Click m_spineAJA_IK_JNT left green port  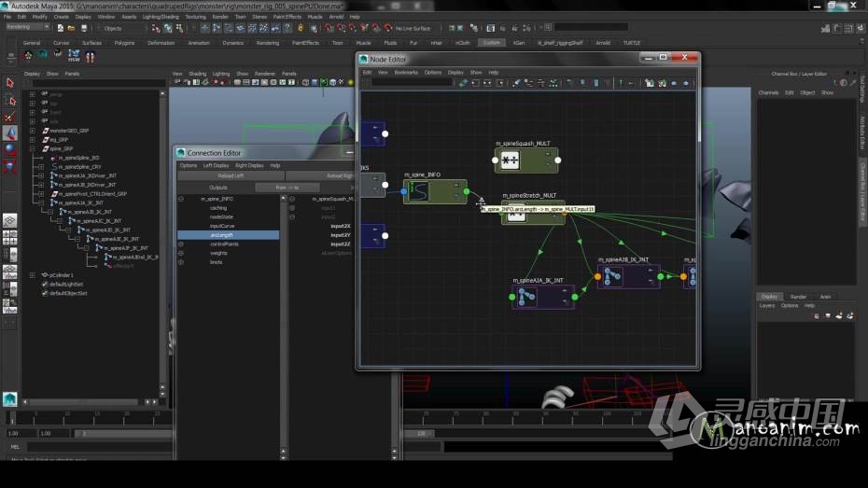tap(512, 297)
